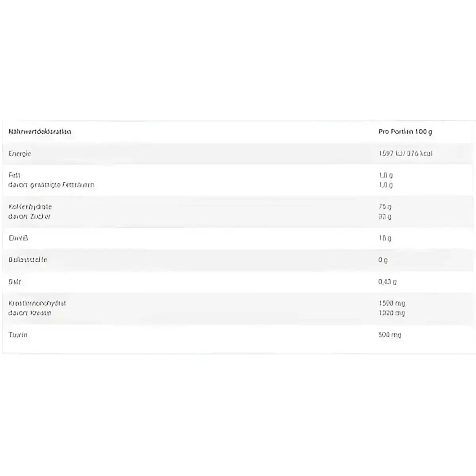The width and height of the screenshot is (476, 476).
Task: Click the Kreatinmonohydrat row label
Action: point(37,303)
